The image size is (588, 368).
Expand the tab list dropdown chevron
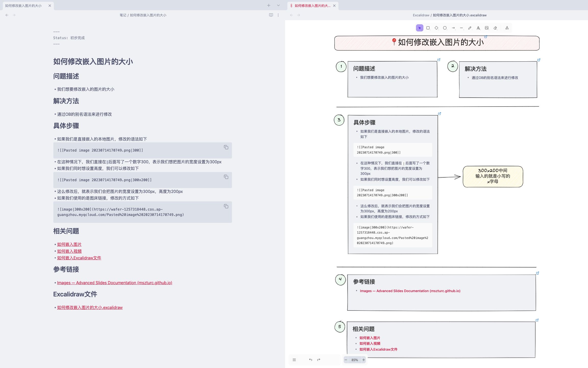point(278,5)
